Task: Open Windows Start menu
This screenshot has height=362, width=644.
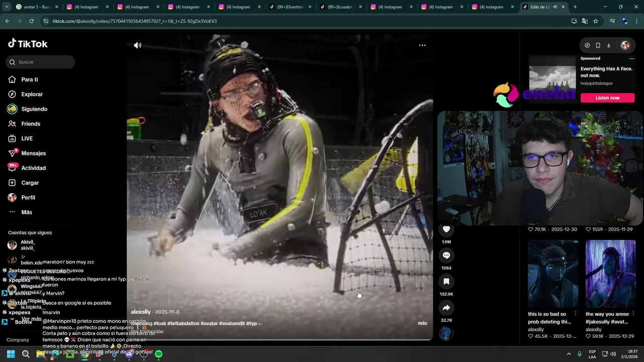Action: (11, 354)
